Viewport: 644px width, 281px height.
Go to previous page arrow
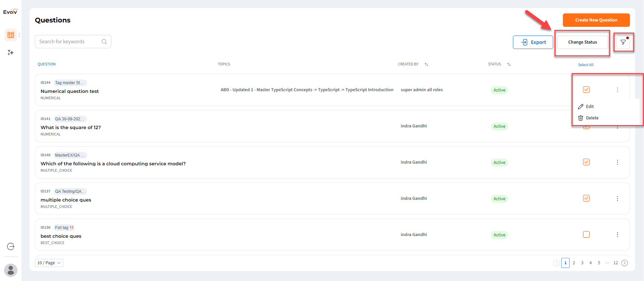(x=557, y=263)
